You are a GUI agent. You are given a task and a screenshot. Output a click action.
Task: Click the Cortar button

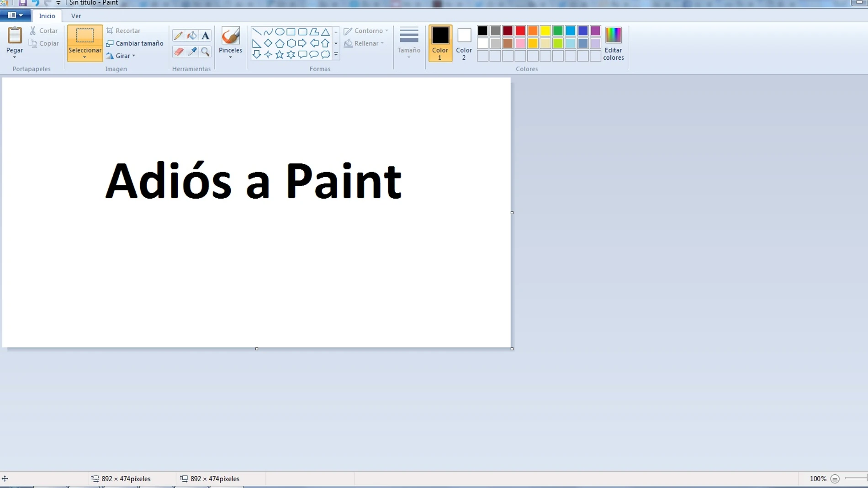tap(44, 31)
